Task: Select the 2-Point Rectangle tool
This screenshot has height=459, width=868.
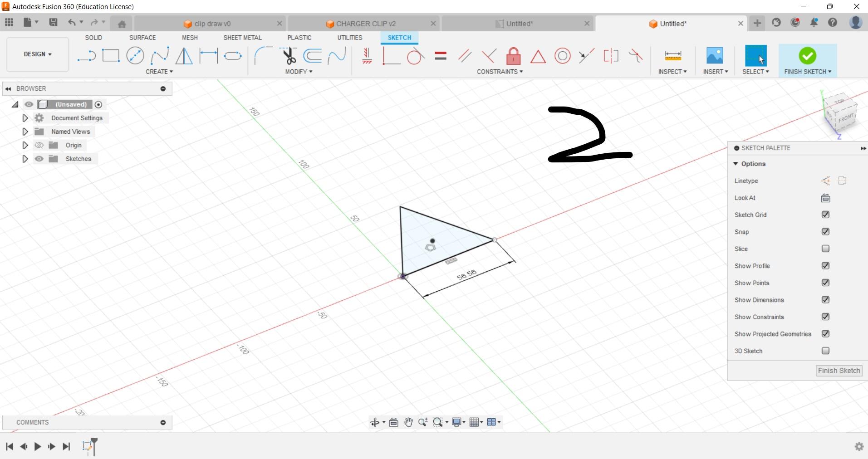Action: point(111,55)
